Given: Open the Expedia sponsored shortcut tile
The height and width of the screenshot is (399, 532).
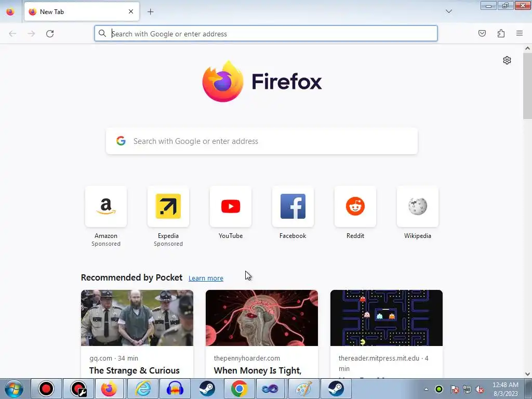Looking at the screenshot, I should click(168, 206).
